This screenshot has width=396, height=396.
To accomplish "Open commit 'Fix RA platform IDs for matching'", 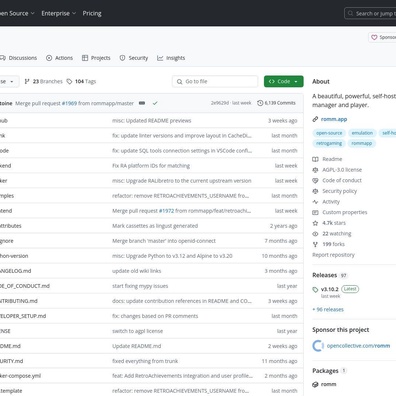I will tap(151, 166).
